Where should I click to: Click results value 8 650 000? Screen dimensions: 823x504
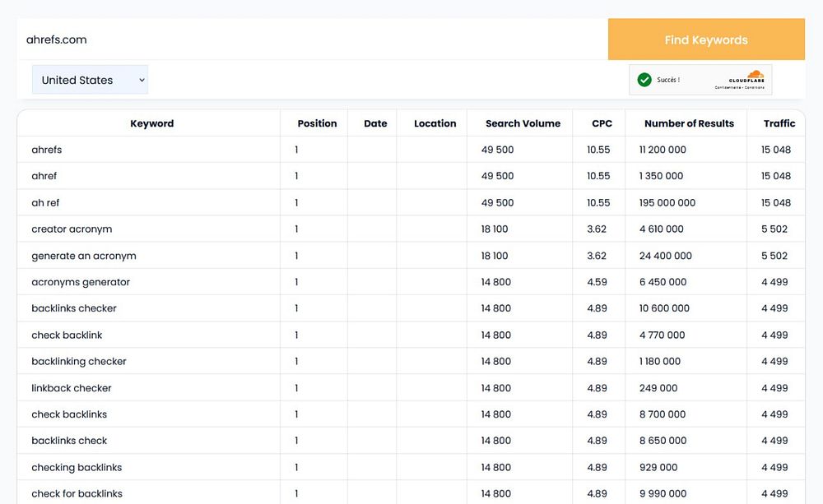tap(663, 440)
